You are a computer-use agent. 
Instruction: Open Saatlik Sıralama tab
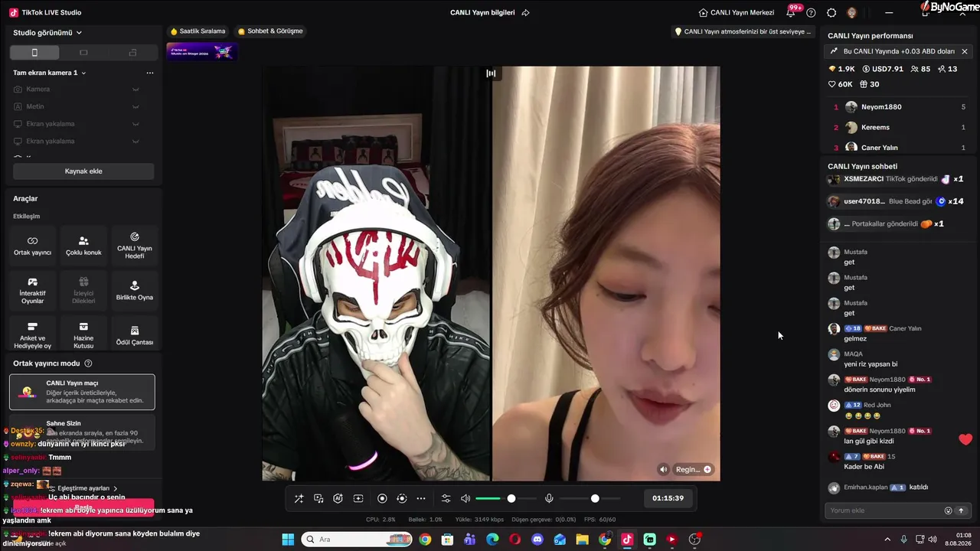pyautogui.click(x=198, y=31)
